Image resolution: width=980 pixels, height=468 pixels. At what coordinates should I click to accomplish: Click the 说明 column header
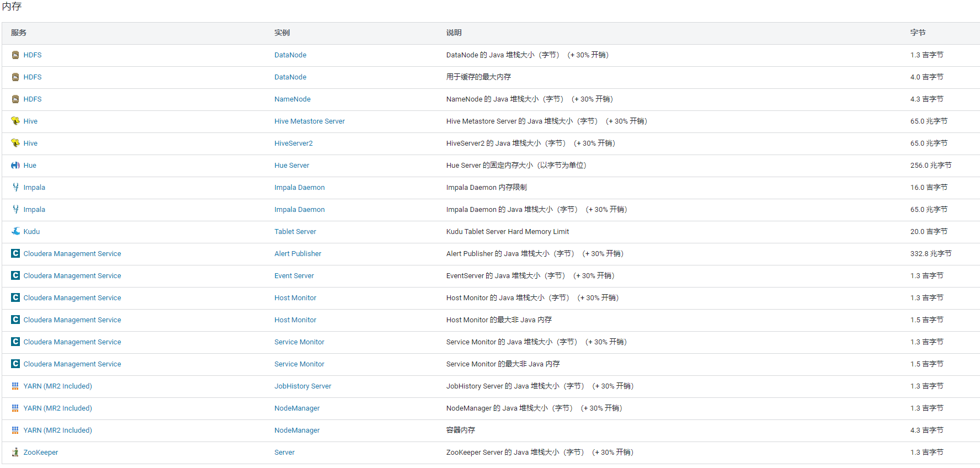tap(454, 33)
